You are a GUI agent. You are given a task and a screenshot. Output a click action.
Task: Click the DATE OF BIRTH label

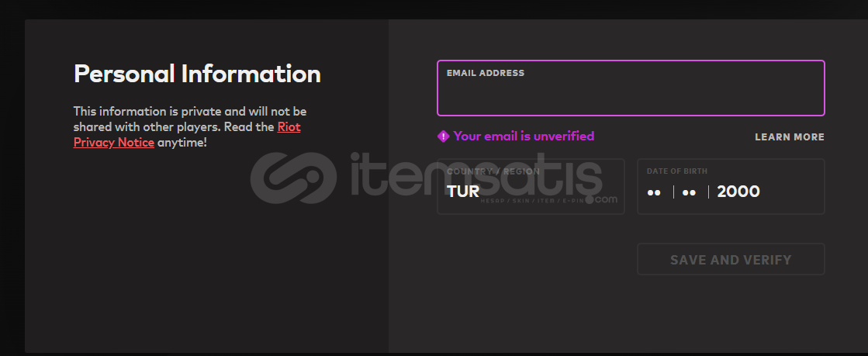(x=677, y=171)
